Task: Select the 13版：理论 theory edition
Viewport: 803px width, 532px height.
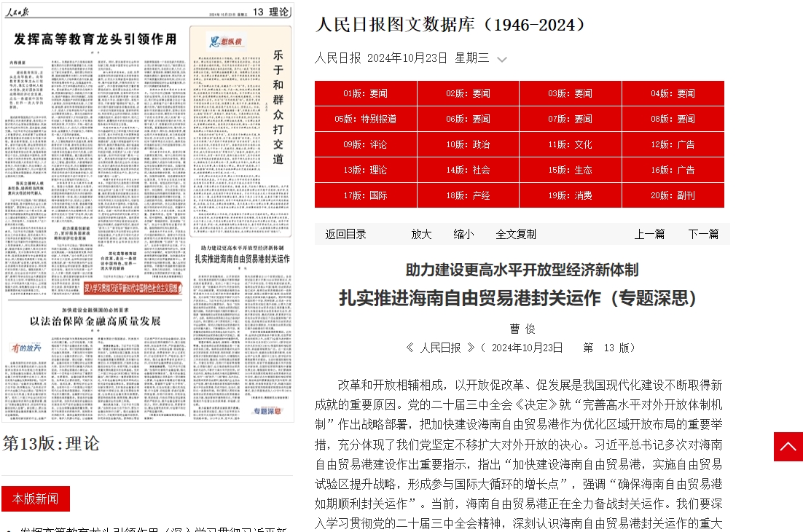Action: 366,170
